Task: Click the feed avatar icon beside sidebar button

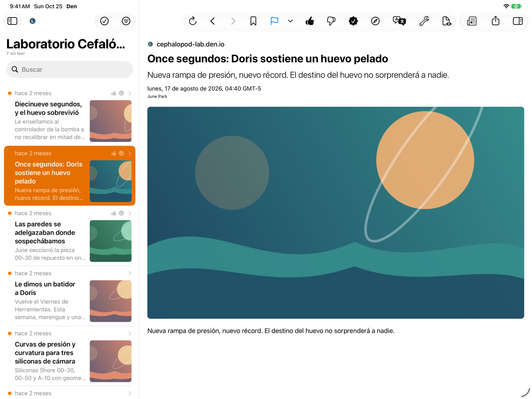Action: point(32,21)
